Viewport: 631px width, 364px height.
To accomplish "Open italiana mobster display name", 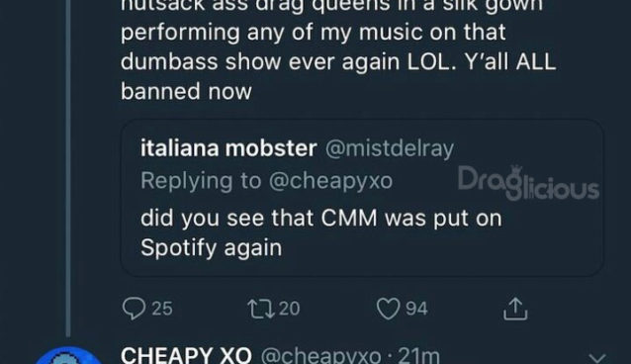I will pyautogui.click(x=228, y=148).
